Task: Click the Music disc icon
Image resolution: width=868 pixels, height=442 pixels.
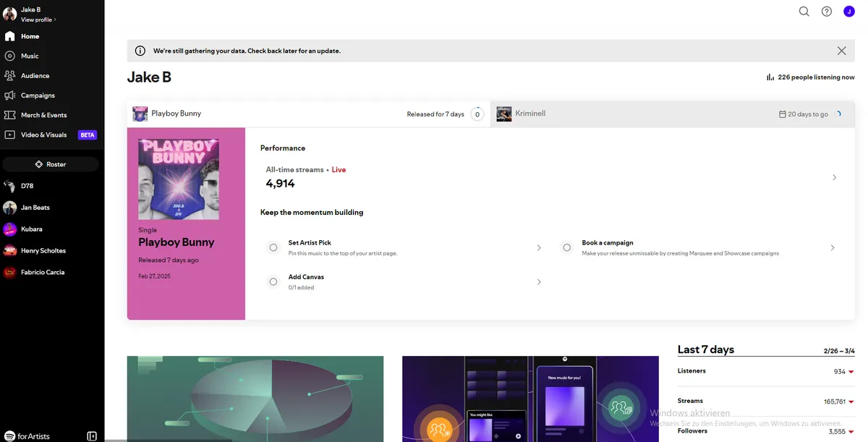Action: pyautogui.click(x=9, y=56)
